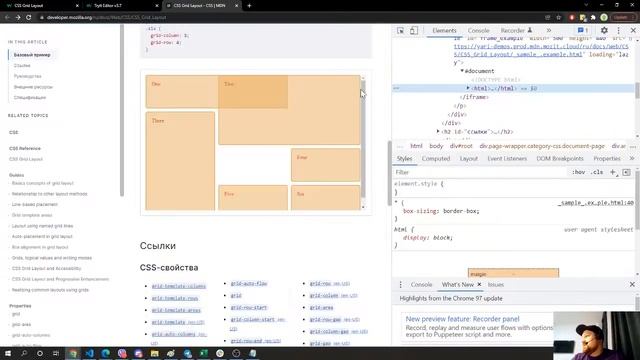Close the first CSS Grid Layout browser tab

point(78,6)
